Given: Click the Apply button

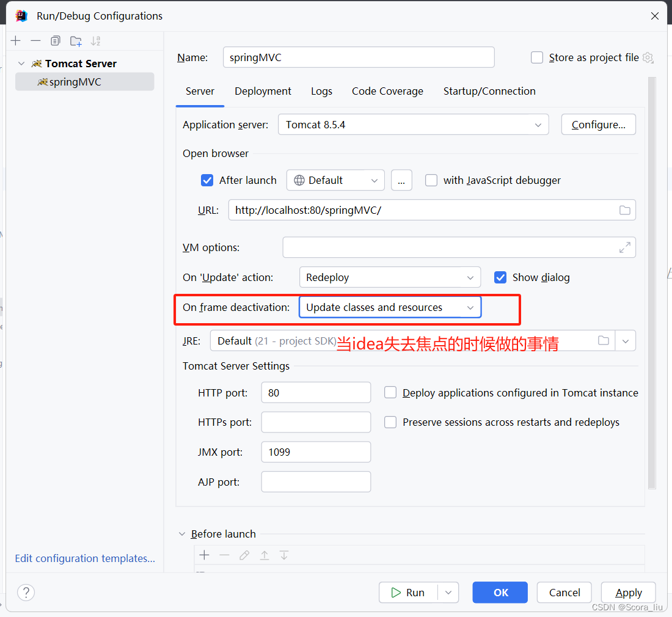Looking at the screenshot, I should coord(629,593).
